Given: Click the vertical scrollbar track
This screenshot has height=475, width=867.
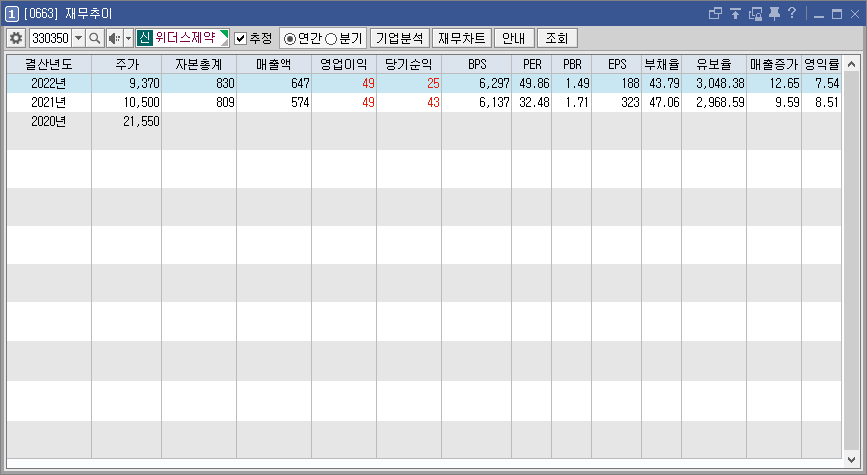Looking at the screenshot, I should [x=852, y=262].
